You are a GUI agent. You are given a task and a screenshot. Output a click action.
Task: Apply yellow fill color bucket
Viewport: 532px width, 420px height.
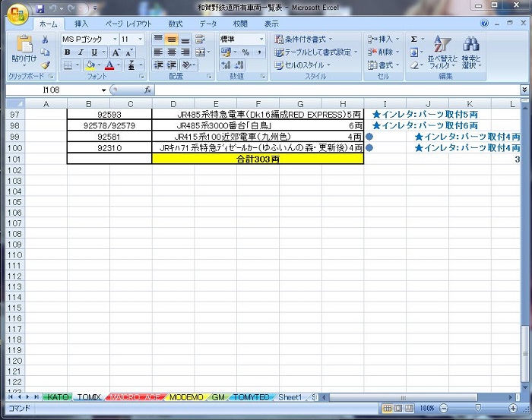90,65
